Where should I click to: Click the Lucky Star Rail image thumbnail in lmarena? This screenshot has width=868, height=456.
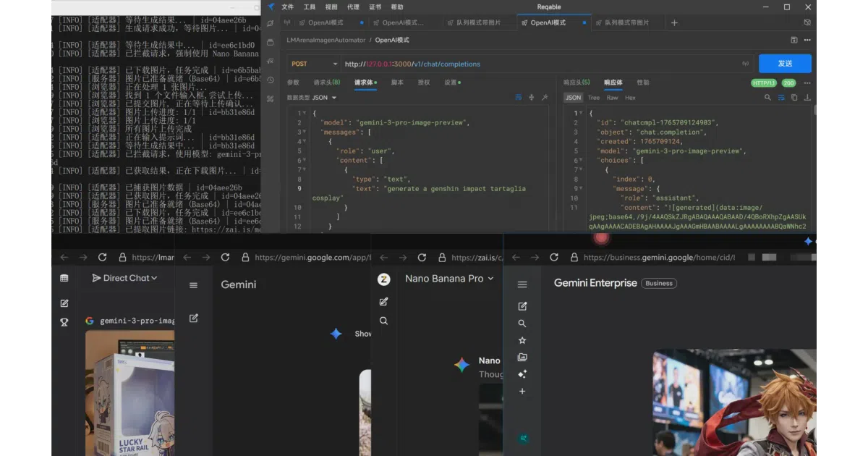click(129, 393)
